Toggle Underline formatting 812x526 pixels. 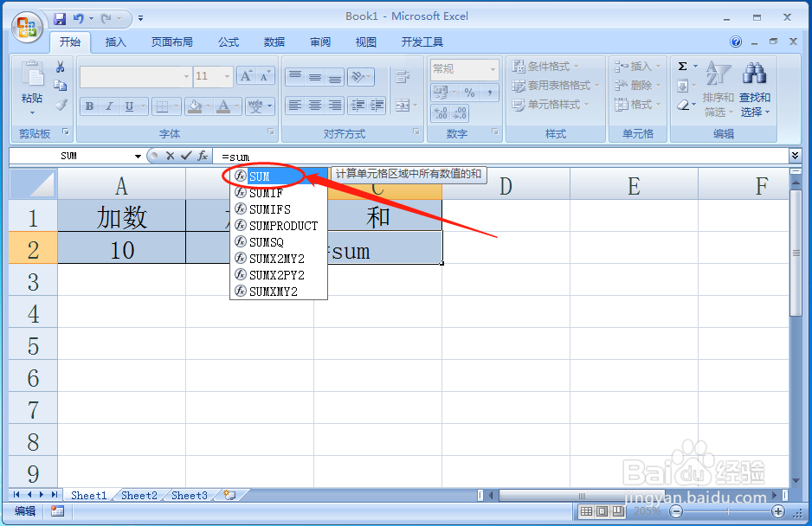[130, 106]
